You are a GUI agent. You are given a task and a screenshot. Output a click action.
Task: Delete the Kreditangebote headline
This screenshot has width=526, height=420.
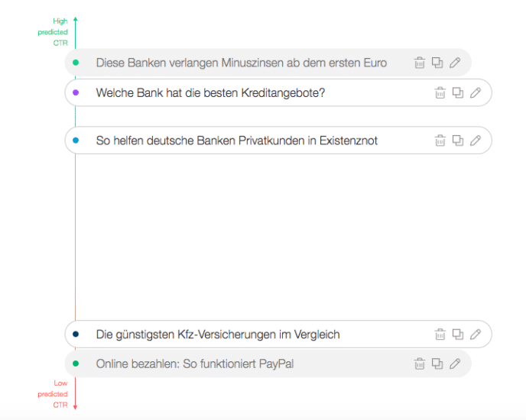pyautogui.click(x=440, y=93)
